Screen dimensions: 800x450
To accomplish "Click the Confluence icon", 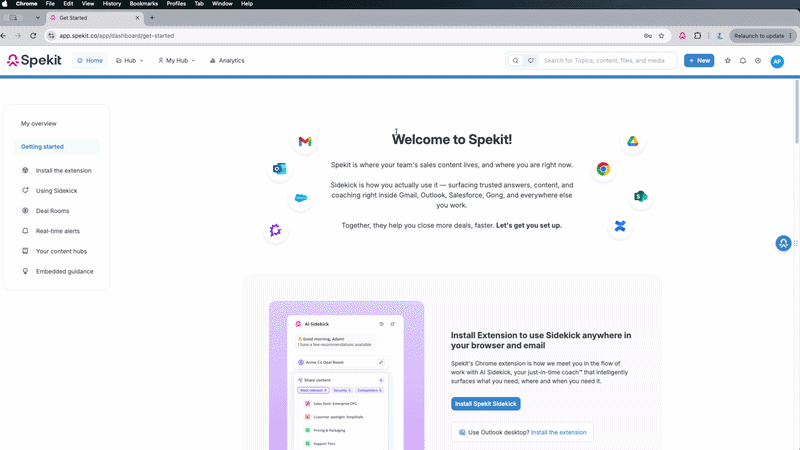I will click(620, 226).
